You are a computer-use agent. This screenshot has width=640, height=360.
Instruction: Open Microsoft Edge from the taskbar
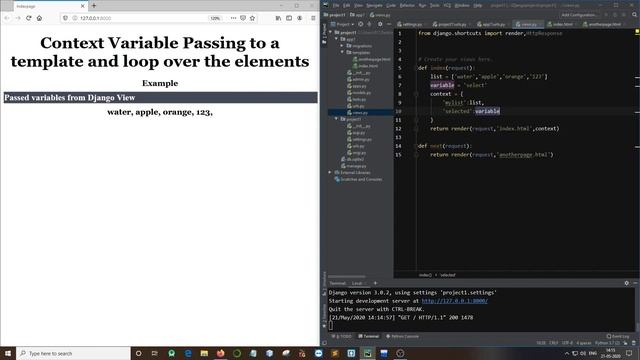pyautogui.click(x=188, y=353)
